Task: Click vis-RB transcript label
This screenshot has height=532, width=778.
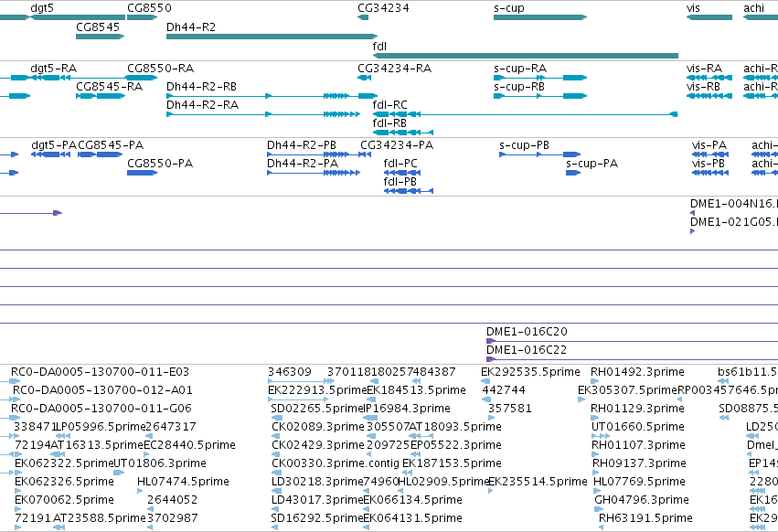Action: pyautogui.click(x=704, y=87)
